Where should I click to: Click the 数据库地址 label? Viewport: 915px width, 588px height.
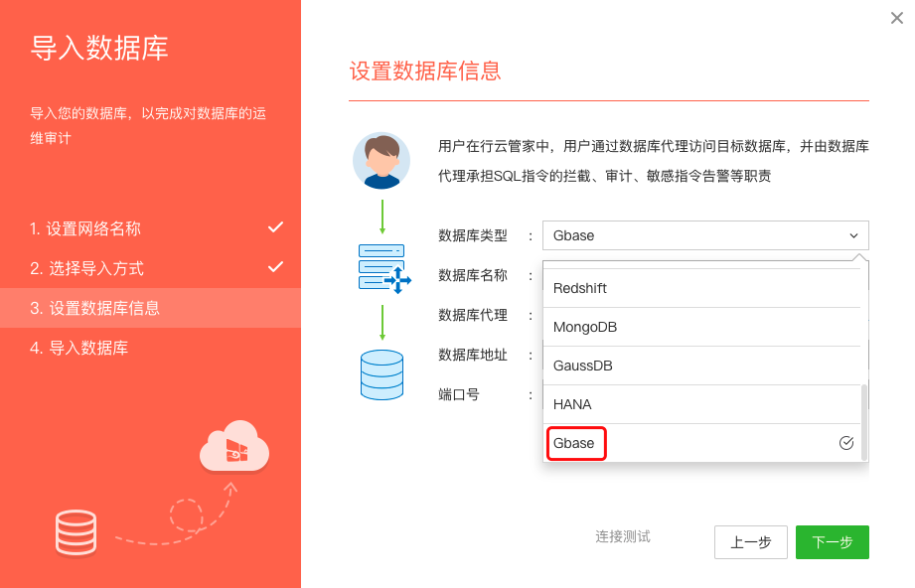pyautogui.click(x=473, y=355)
